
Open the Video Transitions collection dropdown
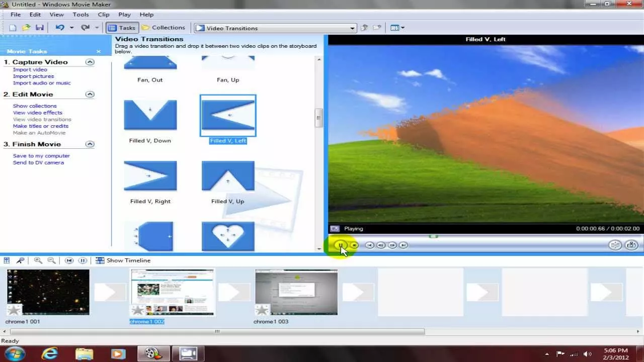click(353, 28)
